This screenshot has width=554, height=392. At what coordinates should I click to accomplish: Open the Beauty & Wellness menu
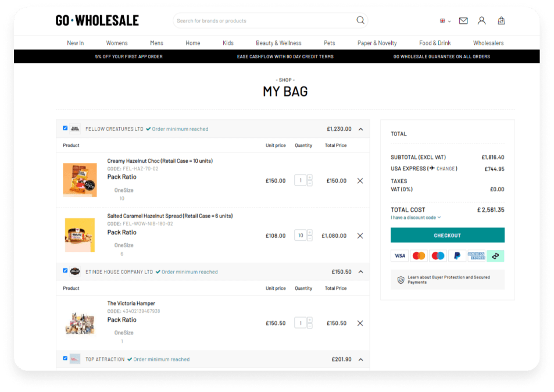pyautogui.click(x=278, y=43)
